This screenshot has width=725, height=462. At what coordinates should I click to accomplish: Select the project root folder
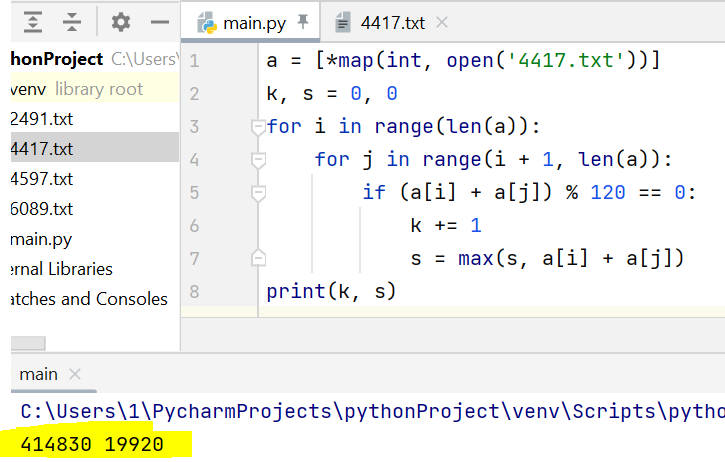[95, 59]
